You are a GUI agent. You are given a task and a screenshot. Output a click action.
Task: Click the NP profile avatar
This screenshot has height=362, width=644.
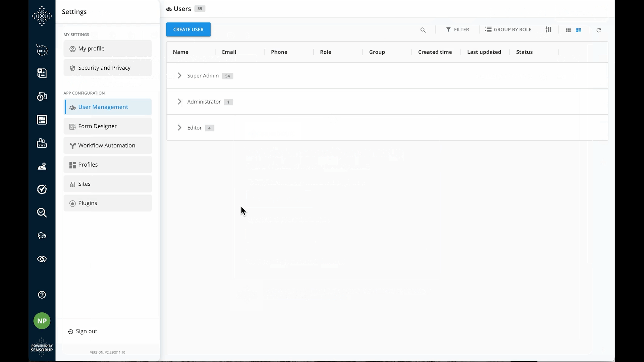42,320
